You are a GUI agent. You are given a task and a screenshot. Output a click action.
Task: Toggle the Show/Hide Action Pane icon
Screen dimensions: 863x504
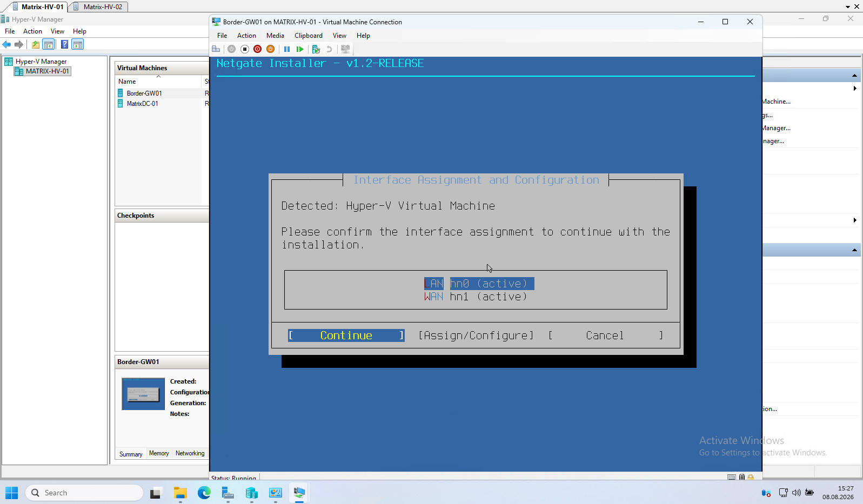click(78, 44)
